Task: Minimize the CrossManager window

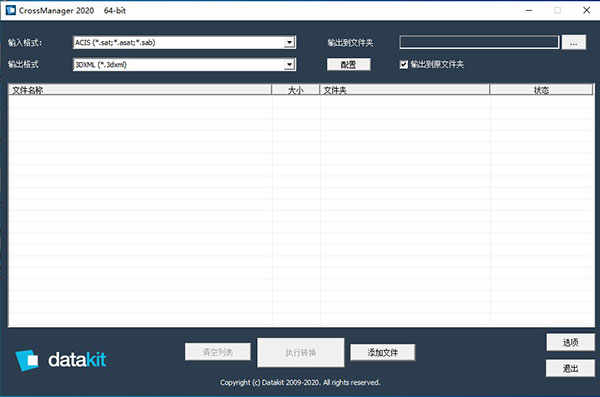Action: tap(529, 10)
